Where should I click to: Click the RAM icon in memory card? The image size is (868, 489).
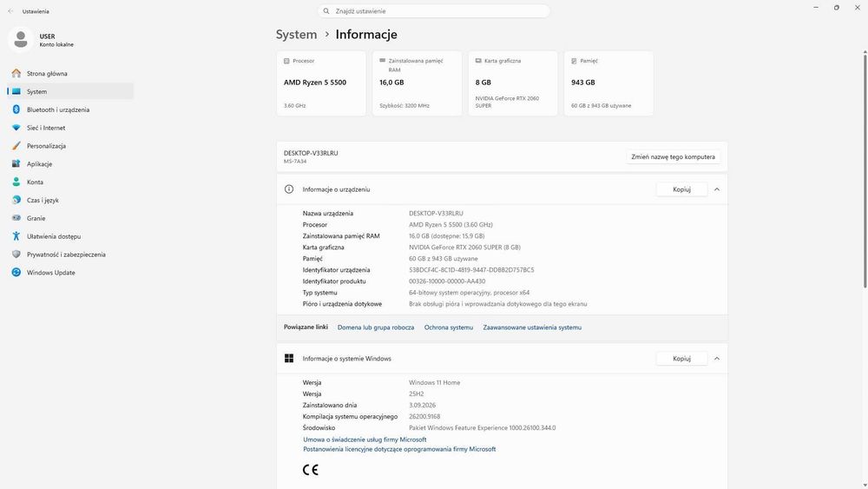pyautogui.click(x=382, y=60)
